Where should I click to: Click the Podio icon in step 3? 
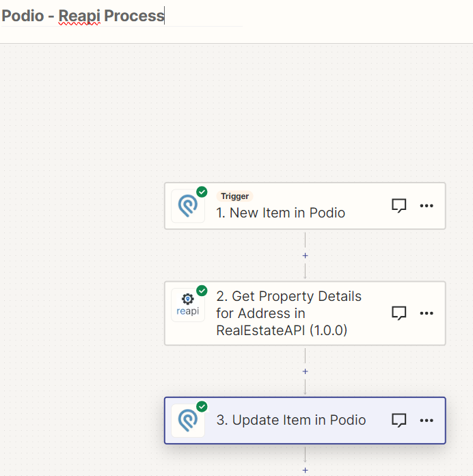click(x=188, y=421)
